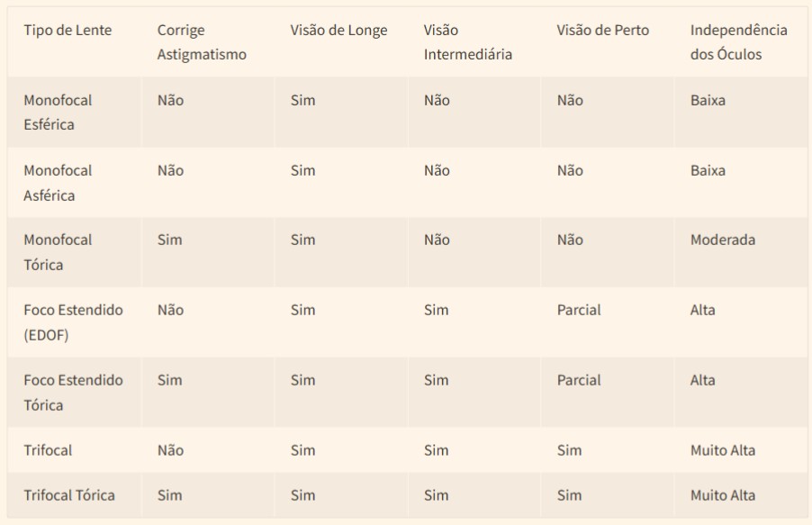The height and width of the screenshot is (525, 812).
Task: Select 'Muito Alta' in the Trifocal Tórica row
Action: coord(723,495)
